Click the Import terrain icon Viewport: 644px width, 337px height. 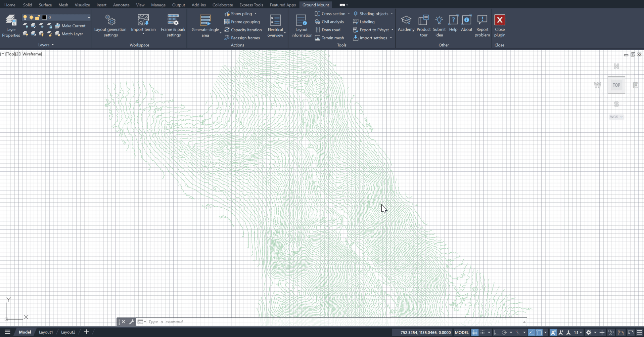(143, 20)
